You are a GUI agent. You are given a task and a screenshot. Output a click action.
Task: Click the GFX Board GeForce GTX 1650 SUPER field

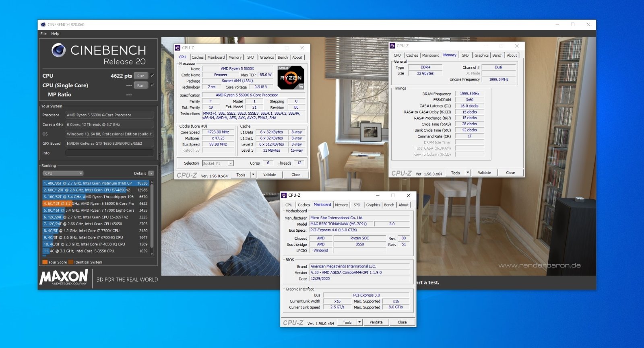(109, 144)
